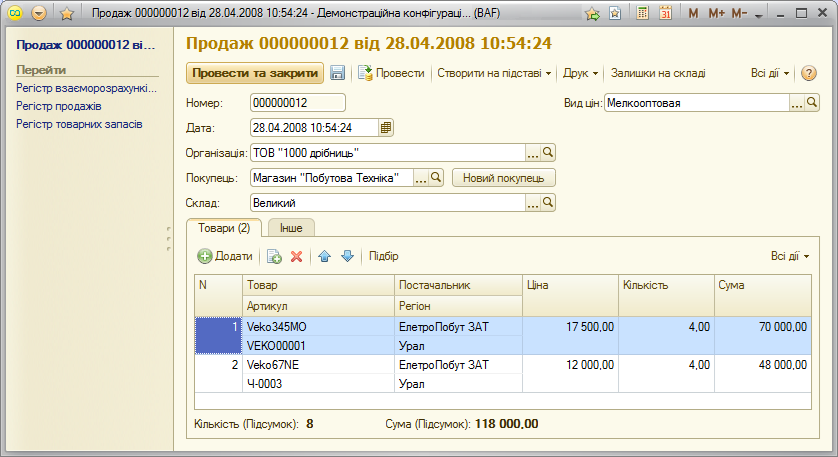Click the ellipsis select button for Склад
The width and height of the screenshot is (838, 457).
[533, 203]
